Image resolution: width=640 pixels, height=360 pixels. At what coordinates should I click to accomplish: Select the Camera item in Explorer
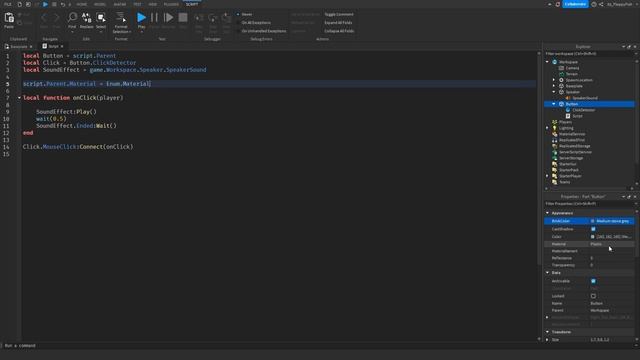[572, 68]
